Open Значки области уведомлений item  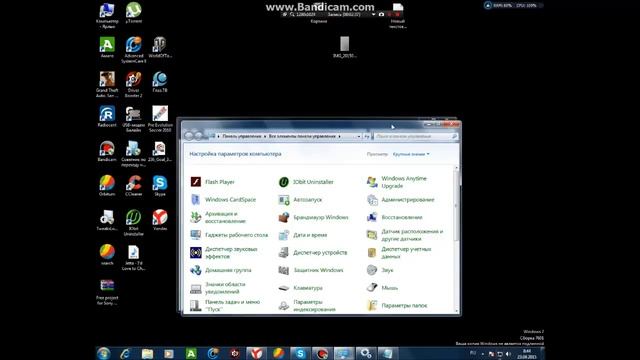point(218,288)
